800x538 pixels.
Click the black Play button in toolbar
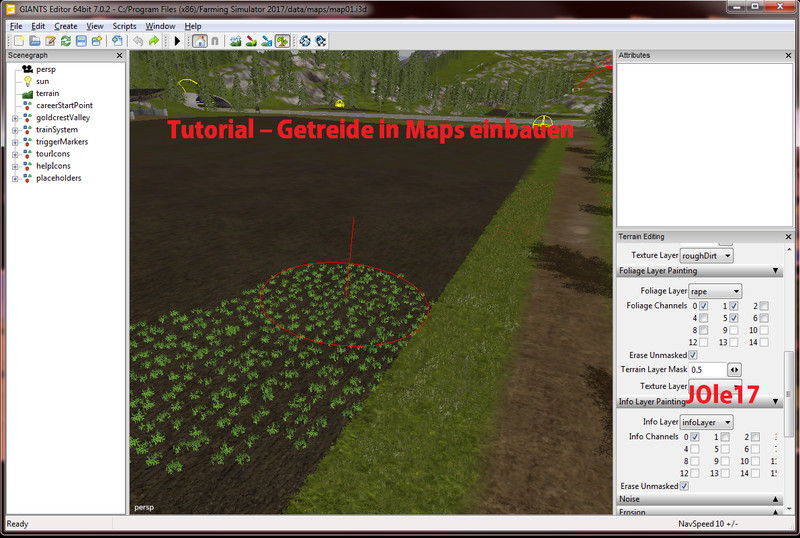point(177,41)
